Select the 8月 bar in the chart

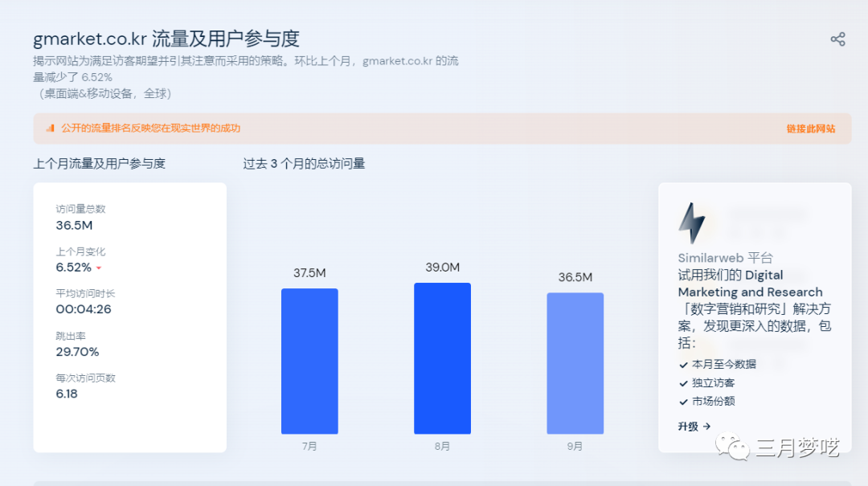pos(442,358)
